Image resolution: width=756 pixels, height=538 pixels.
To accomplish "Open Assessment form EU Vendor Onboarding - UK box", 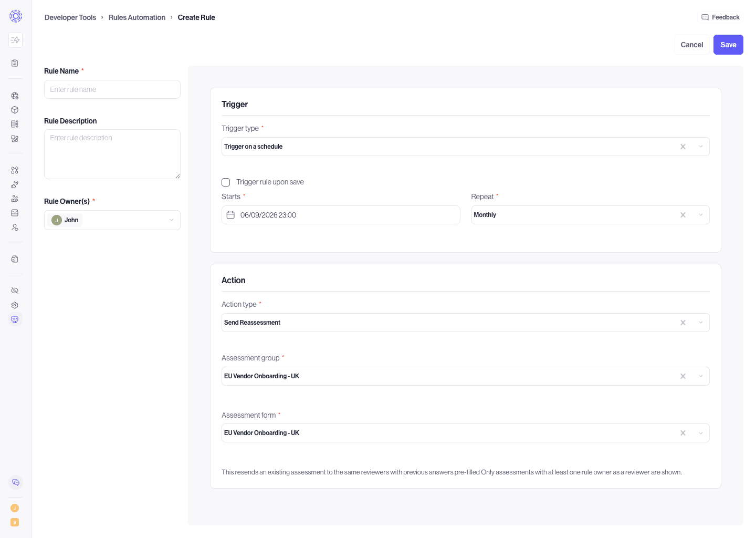I will pyautogui.click(x=465, y=433).
